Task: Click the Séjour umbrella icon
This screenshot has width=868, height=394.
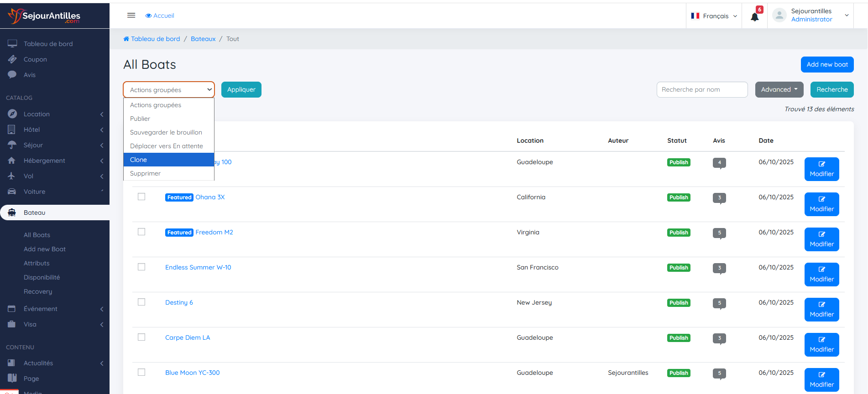Action: 12,145
